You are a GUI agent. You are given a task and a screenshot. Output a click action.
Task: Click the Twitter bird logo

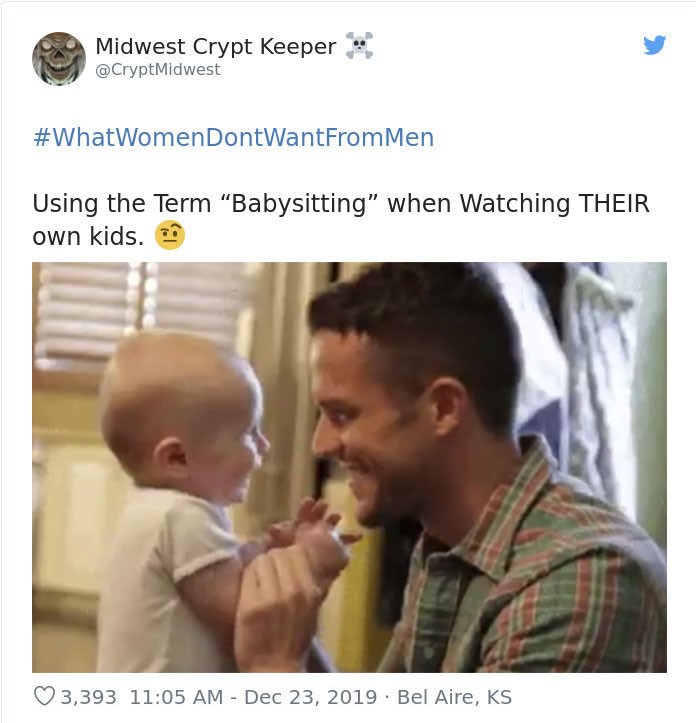point(654,45)
